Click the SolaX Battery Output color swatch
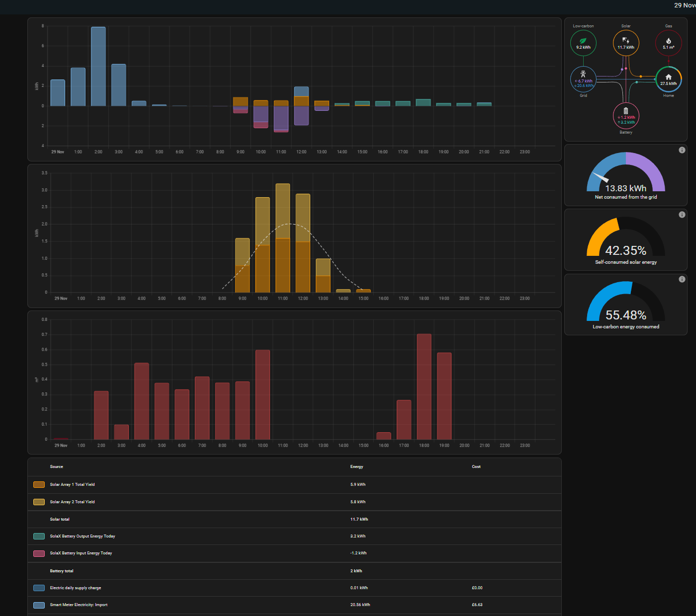 point(39,536)
